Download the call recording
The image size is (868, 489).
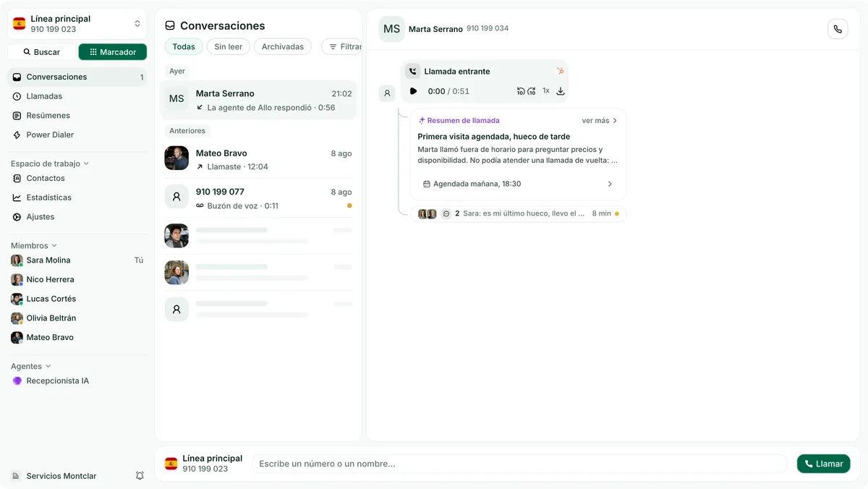[x=561, y=91]
